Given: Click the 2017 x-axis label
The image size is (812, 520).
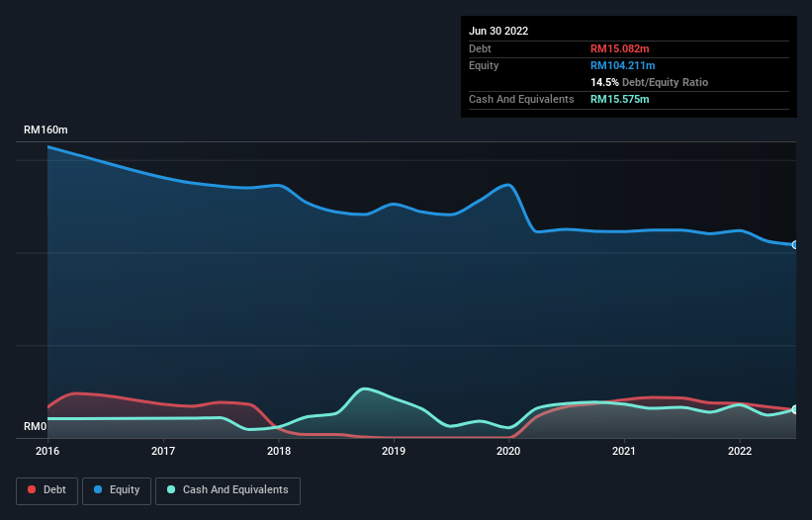Looking at the screenshot, I should [x=163, y=451].
